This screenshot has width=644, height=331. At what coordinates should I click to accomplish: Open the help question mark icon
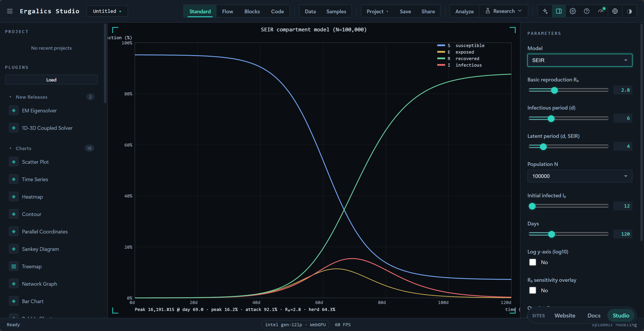pyautogui.click(x=587, y=11)
